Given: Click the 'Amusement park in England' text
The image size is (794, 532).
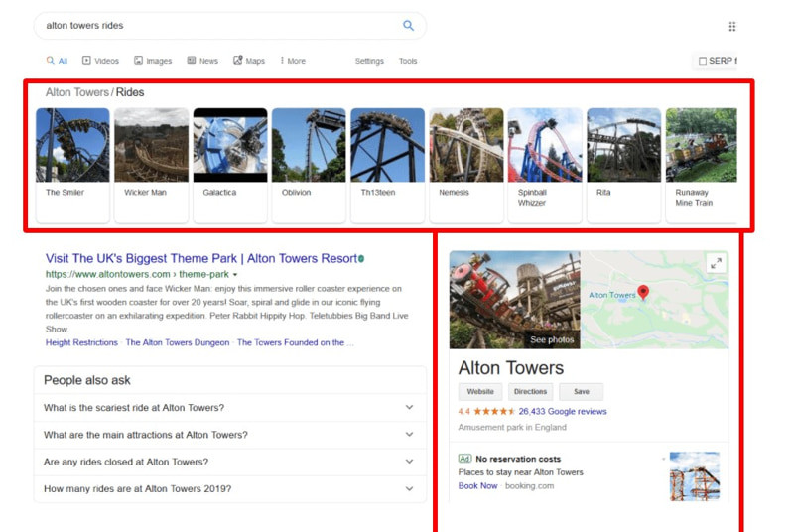Looking at the screenshot, I should 512,427.
